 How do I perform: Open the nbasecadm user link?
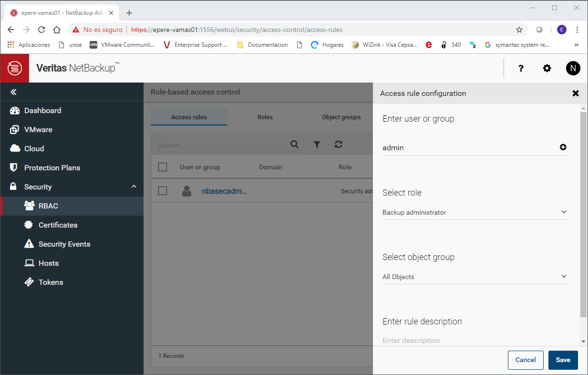(x=224, y=191)
